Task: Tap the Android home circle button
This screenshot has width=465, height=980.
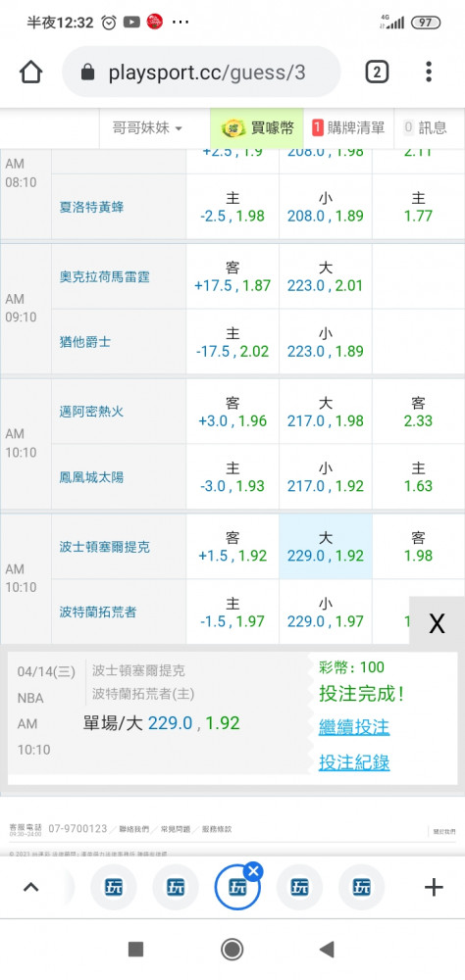Action: point(232,950)
